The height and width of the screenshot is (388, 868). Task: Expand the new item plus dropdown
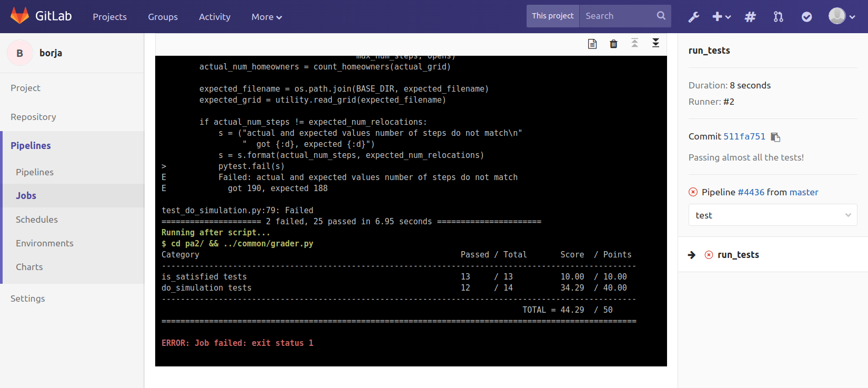tap(721, 17)
